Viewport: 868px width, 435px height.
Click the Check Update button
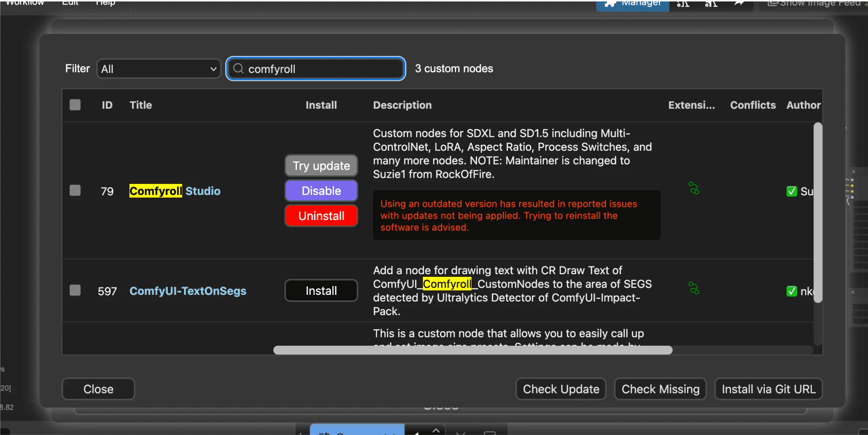click(561, 389)
